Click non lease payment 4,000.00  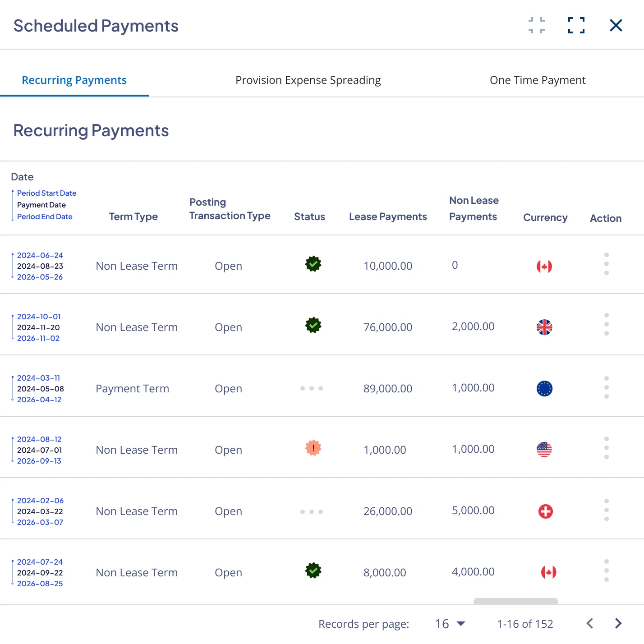473,571
